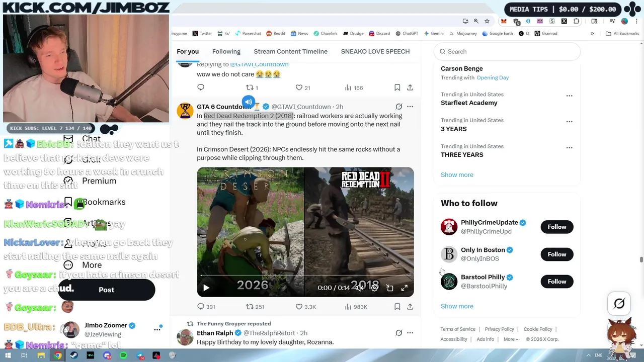Image resolution: width=644 pixels, height=362 pixels.
Task: Open Windows Start menu
Action: tap(8, 355)
